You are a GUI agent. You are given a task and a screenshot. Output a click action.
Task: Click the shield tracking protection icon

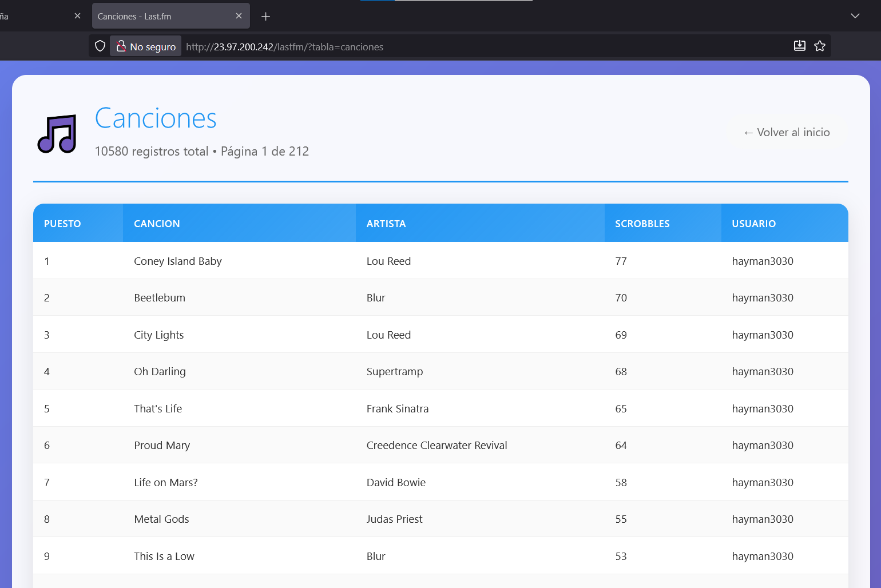(100, 46)
